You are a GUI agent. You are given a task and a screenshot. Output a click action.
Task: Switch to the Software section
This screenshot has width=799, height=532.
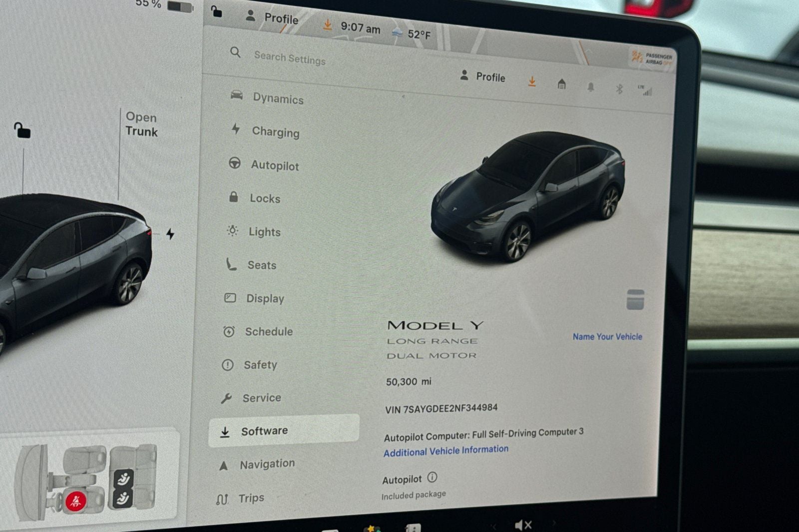[264, 430]
